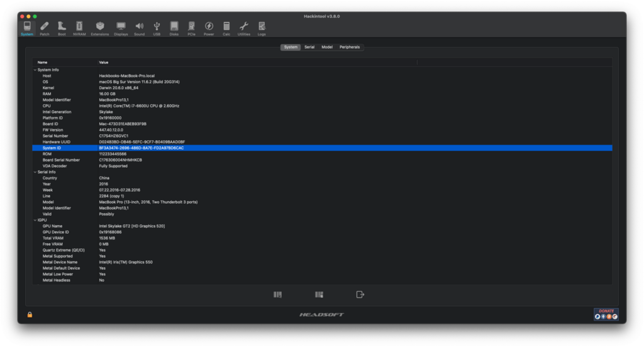Click the Donate button

tap(606, 314)
